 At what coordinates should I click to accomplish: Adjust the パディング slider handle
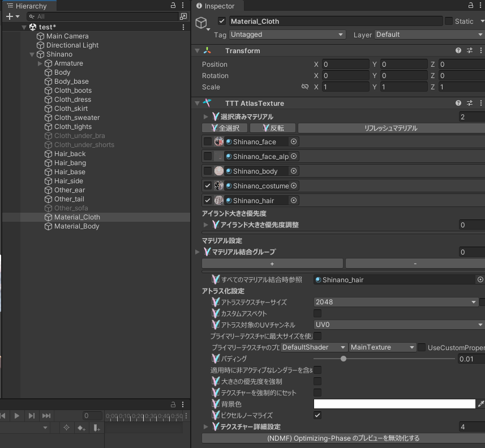tap(344, 359)
